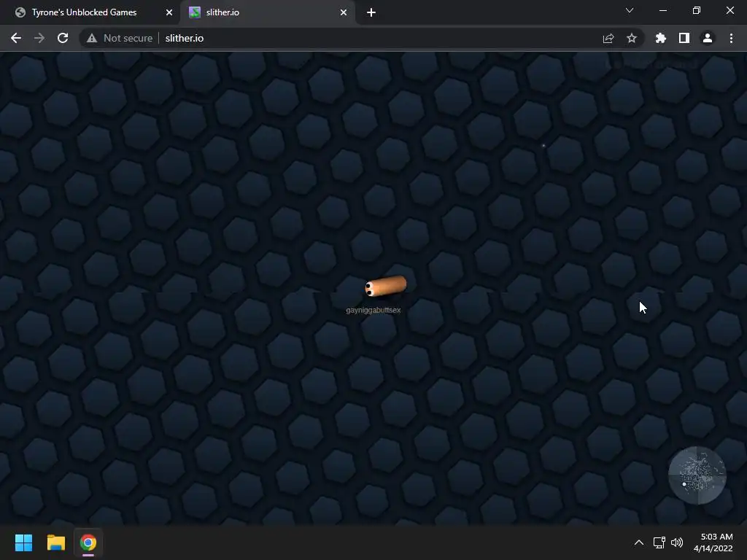Expand the tab search dropdown

630,10
